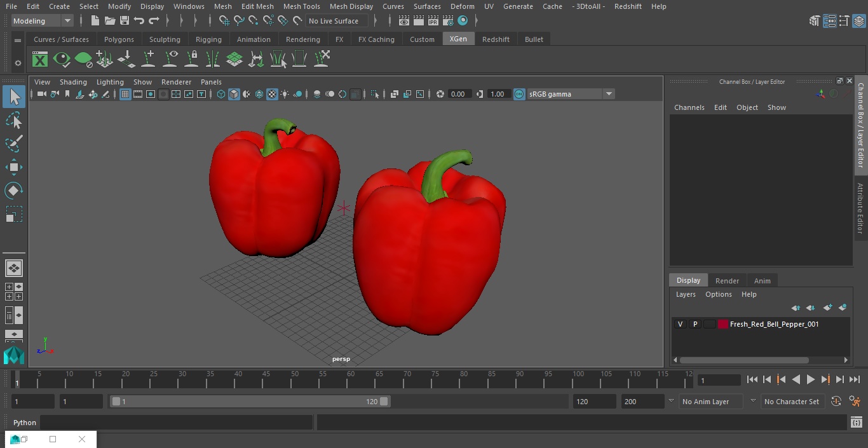Redo the last action
Image resolution: width=868 pixels, height=448 pixels.
click(154, 21)
